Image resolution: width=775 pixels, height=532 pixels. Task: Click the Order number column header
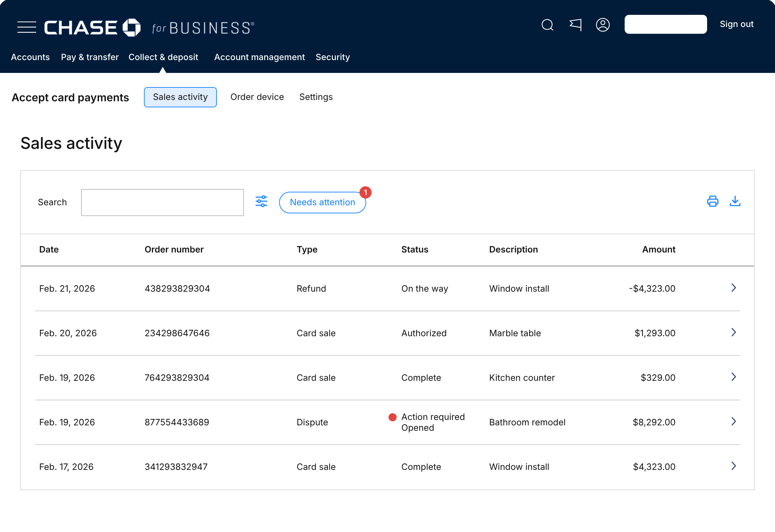(174, 249)
